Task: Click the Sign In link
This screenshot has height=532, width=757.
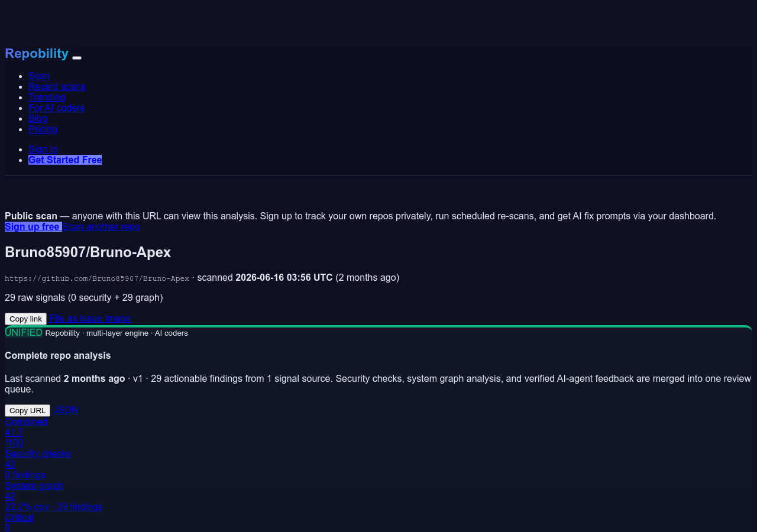Action: coord(43,149)
